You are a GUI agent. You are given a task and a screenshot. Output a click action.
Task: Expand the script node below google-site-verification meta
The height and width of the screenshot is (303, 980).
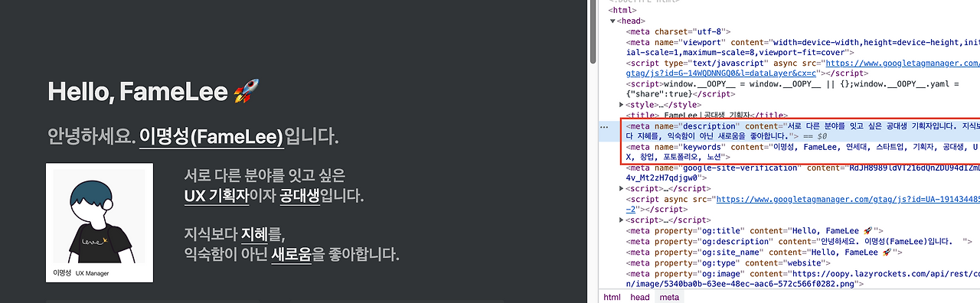click(x=622, y=188)
